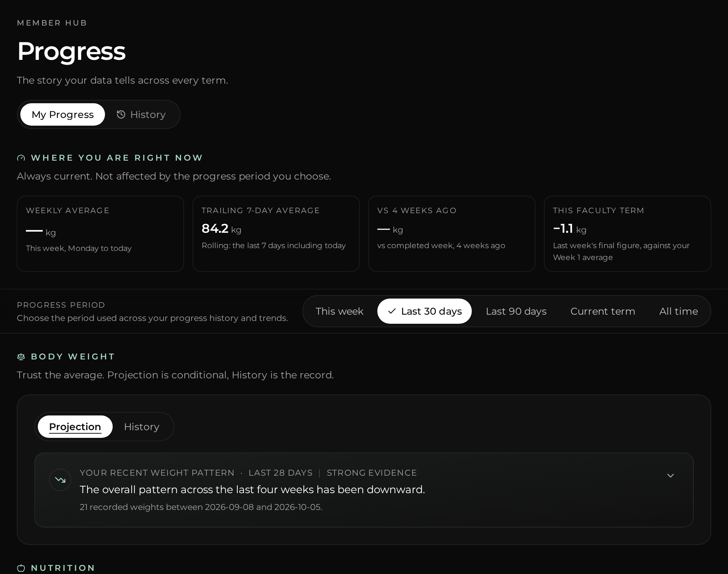Click the overall pattern downward summary sentence
728x574 pixels.
[x=252, y=490]
